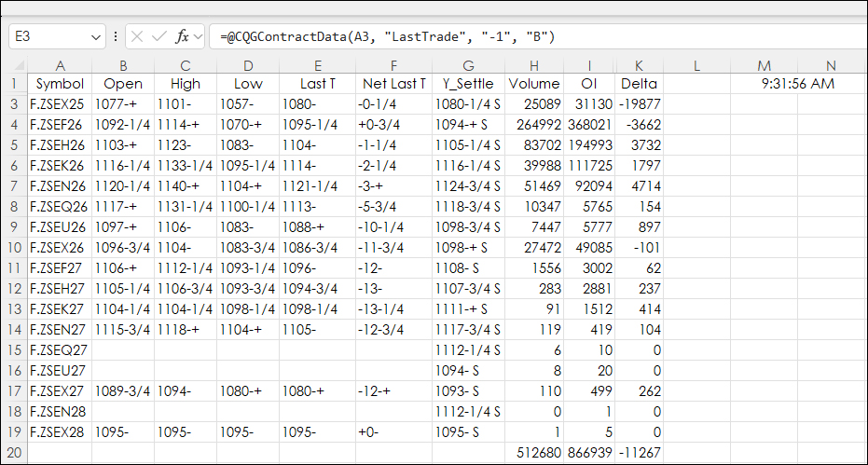Click the three-dot name box resize handle

click(116, 36)
